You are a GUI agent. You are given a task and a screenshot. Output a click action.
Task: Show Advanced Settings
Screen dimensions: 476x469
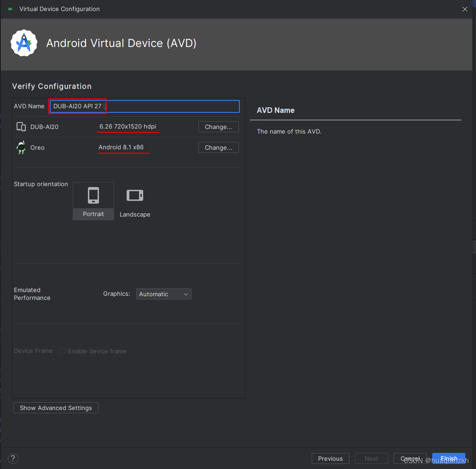coord(56,408)
